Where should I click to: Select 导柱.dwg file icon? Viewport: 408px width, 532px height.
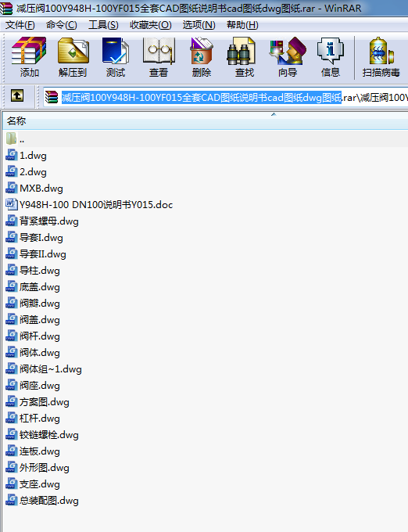coord(12,270)
